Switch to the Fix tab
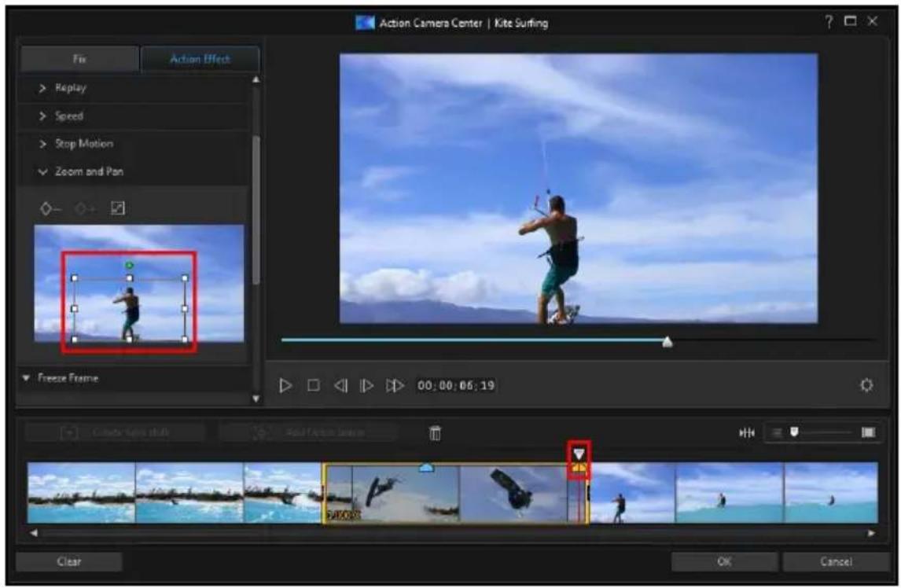 [79, 59]
